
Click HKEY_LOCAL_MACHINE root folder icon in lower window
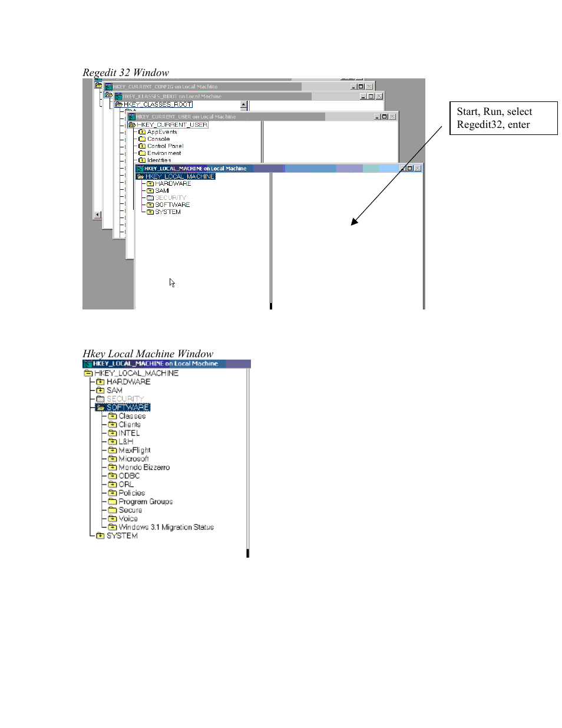[88, 373]
